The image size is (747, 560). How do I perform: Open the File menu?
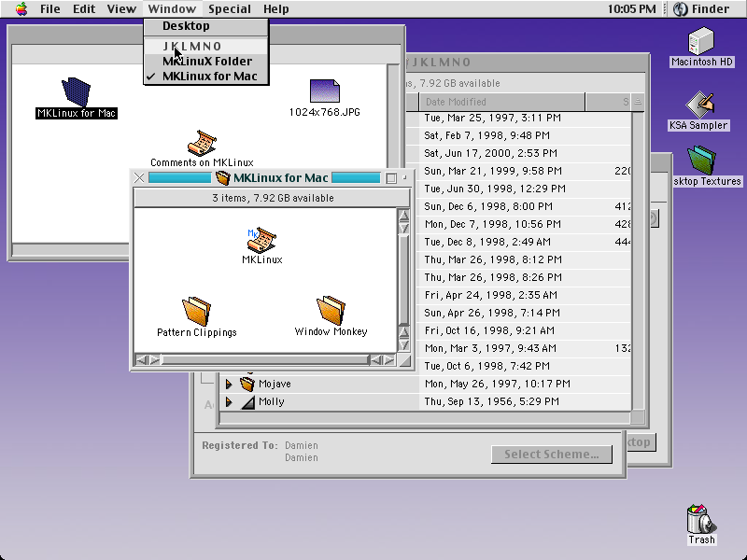tap(50, 9)
